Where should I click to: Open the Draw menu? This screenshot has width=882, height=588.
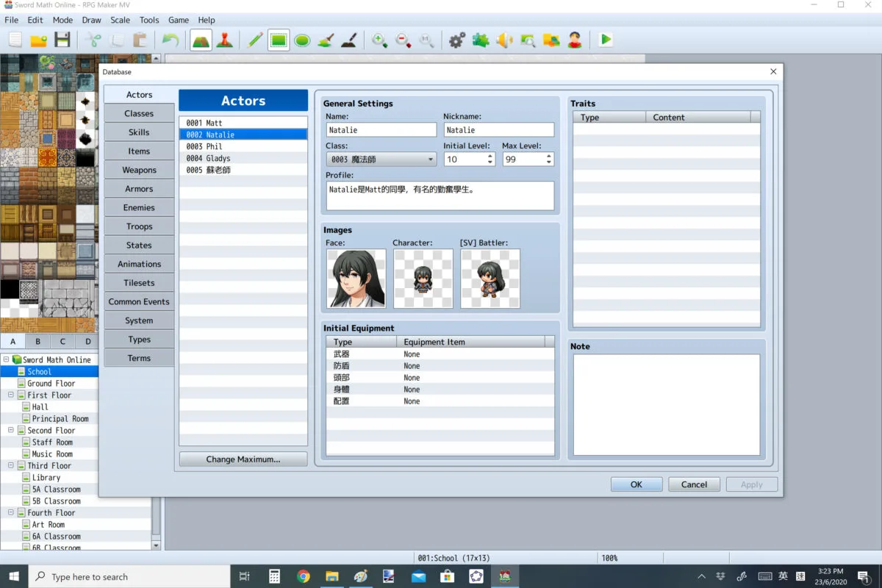(x=92, y=20)
